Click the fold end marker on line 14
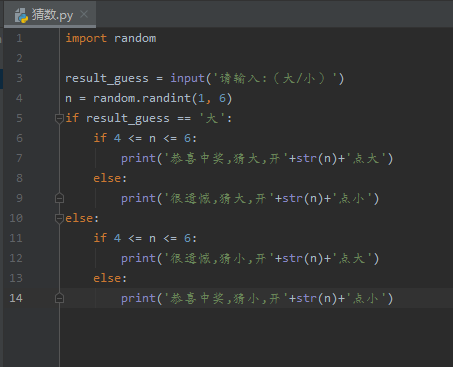Image resolution: width=453 pixels, height=367 pixels. pos(59,298)
